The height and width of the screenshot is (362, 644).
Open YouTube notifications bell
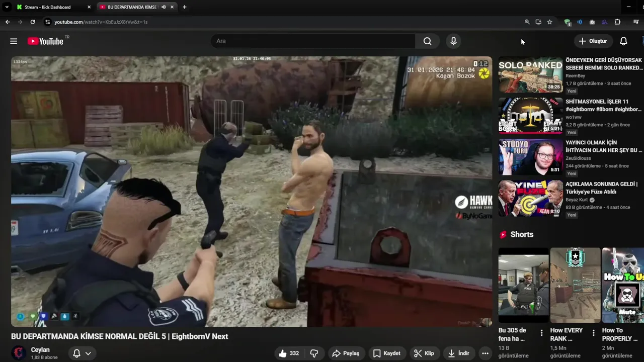[x=623, y=41]
